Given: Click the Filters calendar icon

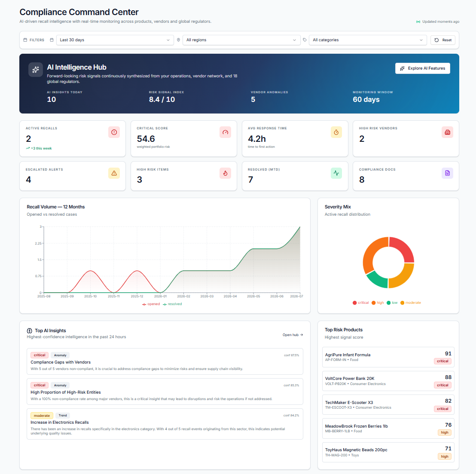Looking at the screenshot, I should 25,40.
